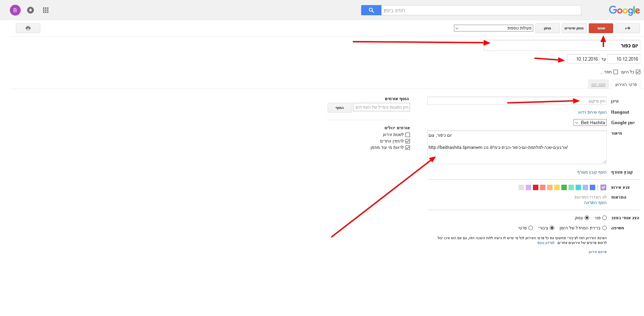Image resolution: width=644 pixels, height=316 pixels.
Task: Select the event details (פרטי האירוע) tab
Action: (626, 85)
